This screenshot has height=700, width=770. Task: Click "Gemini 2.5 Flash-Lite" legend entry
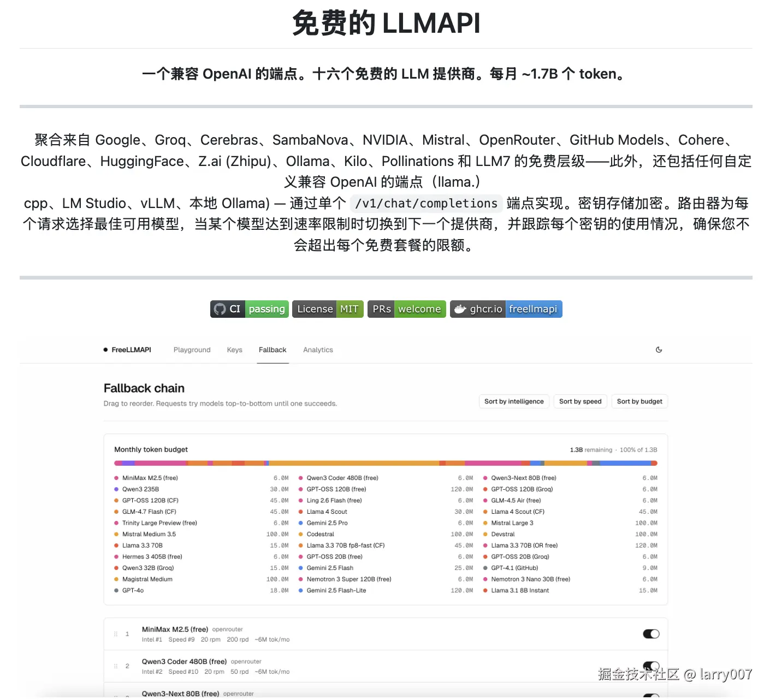(336, 591)
